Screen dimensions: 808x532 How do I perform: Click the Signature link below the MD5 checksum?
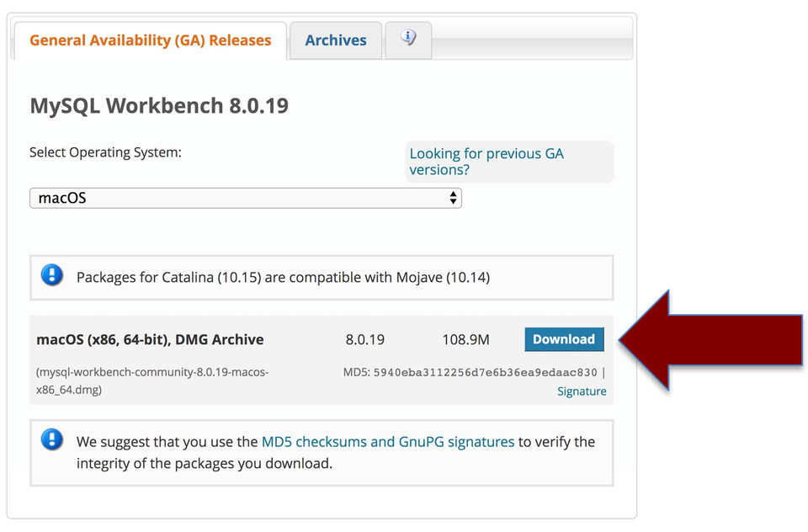coord(582,391)
